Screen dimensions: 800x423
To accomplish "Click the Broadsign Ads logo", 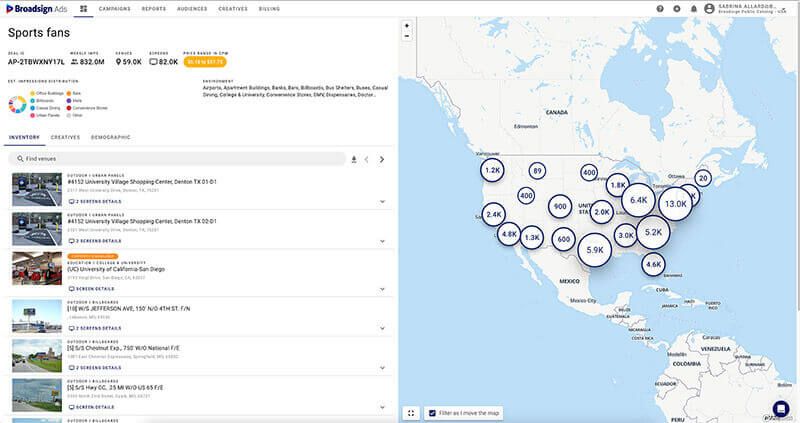I will (x=36, y=9).
